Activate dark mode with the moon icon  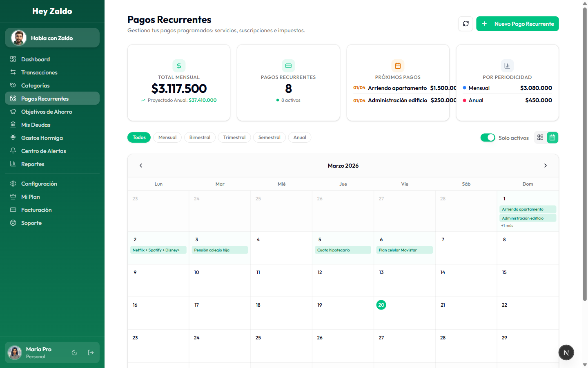point(74,352)
